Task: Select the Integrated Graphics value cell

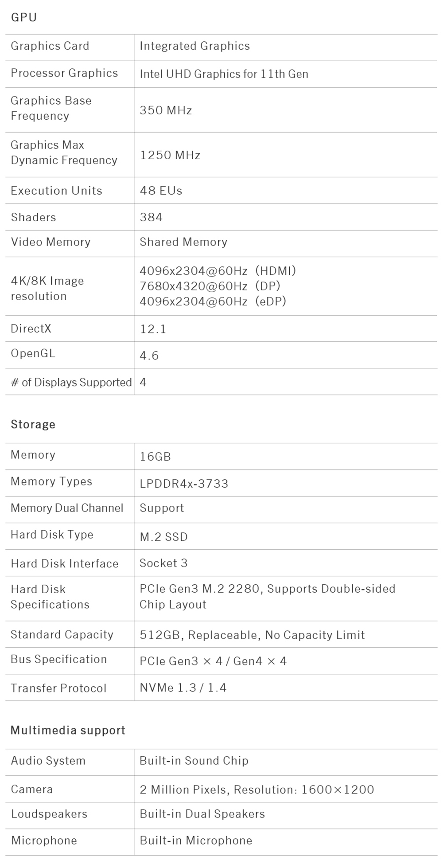Action: [x=194, y=46]
